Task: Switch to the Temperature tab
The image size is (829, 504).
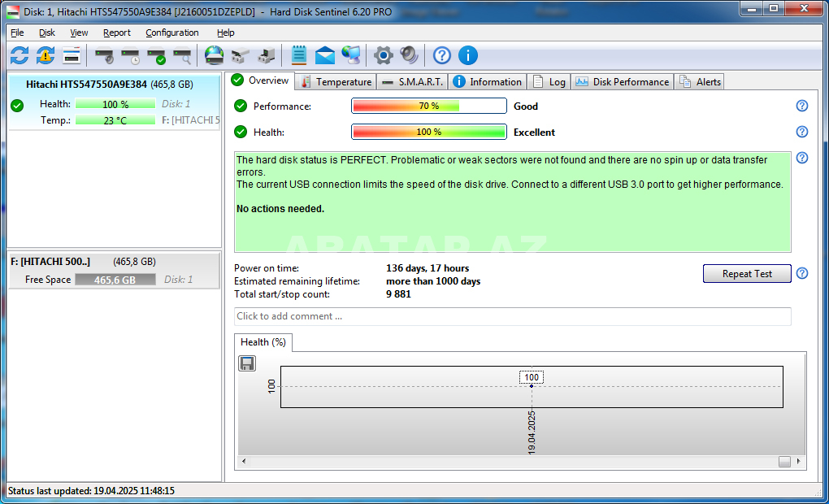Action: coord(336,82)
